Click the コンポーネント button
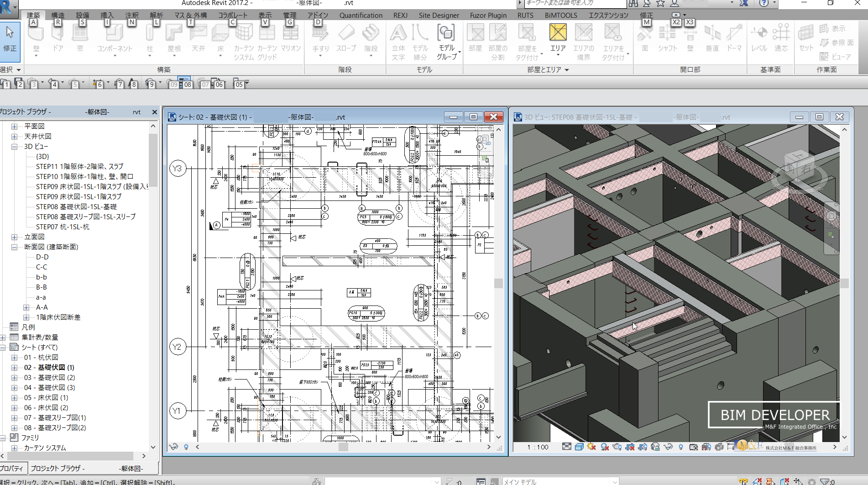The height and width of the screenshot is (485, 868). pos(114,41)
